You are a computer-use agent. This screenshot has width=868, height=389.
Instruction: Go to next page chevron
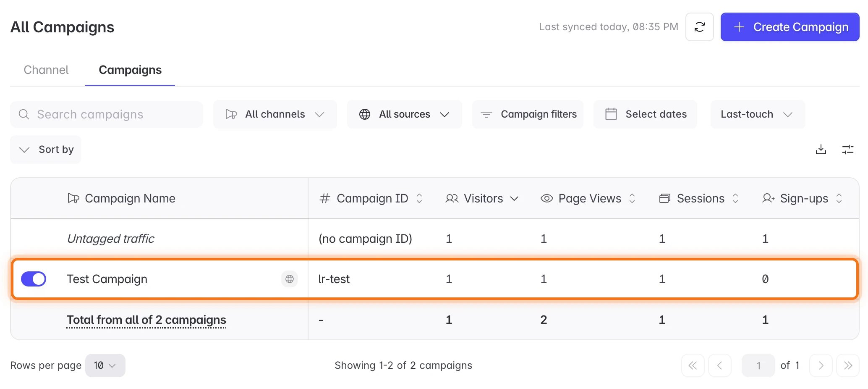click(821, 365)
